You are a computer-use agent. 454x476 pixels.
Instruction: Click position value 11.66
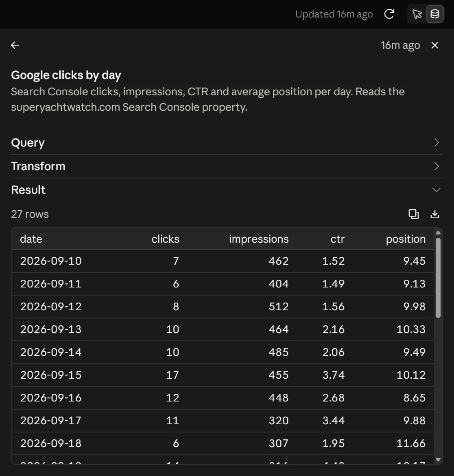411,443
